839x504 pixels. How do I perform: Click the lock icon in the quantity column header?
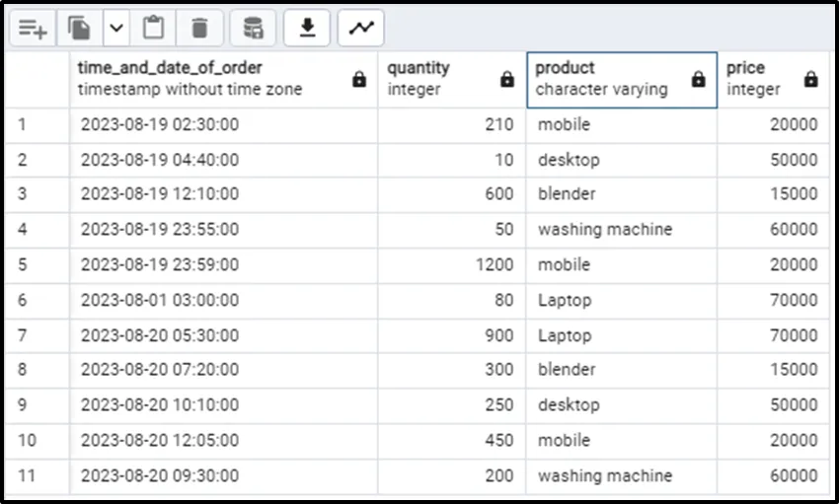[507, 79]
